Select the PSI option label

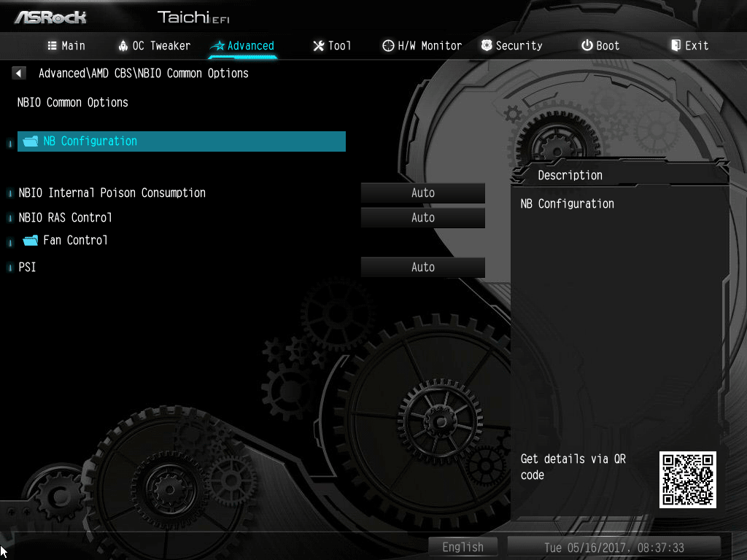(x=27, y=267)
